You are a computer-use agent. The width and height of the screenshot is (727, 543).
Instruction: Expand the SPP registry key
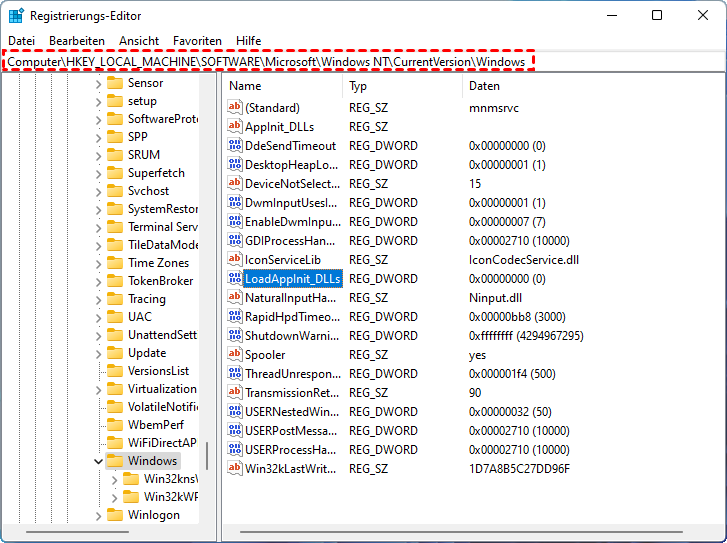point(98,138)
